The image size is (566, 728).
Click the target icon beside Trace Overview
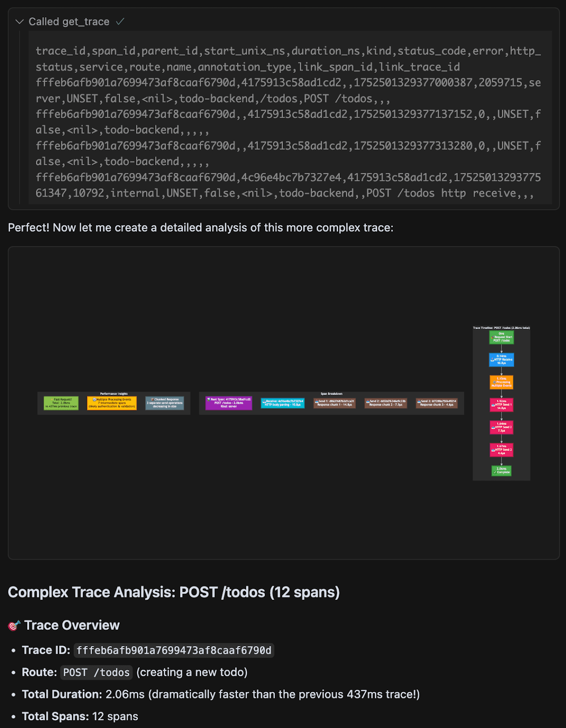point(14,626)
